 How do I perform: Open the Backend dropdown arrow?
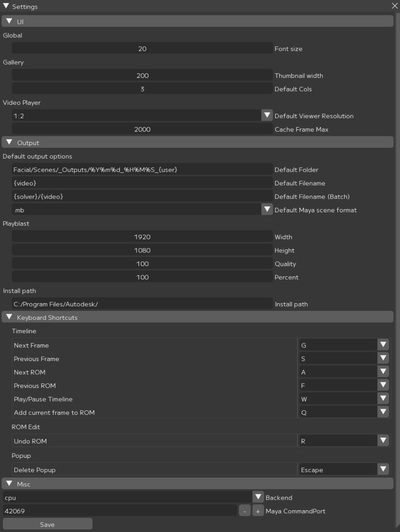258,497
